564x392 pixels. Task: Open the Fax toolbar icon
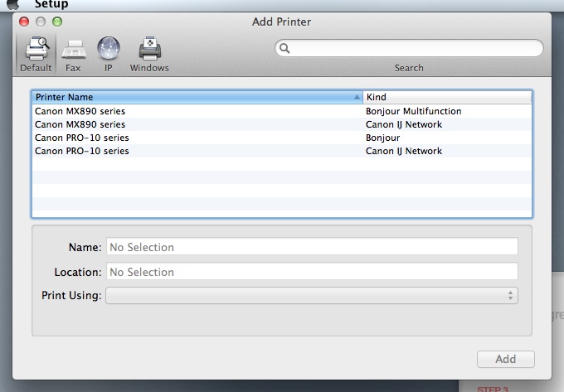point(73,51)
